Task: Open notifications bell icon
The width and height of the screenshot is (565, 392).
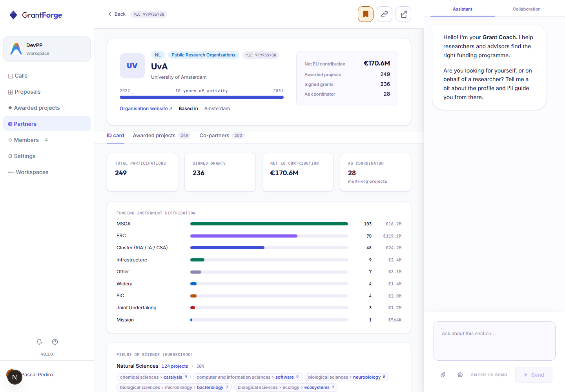Action: coord(39,342)
